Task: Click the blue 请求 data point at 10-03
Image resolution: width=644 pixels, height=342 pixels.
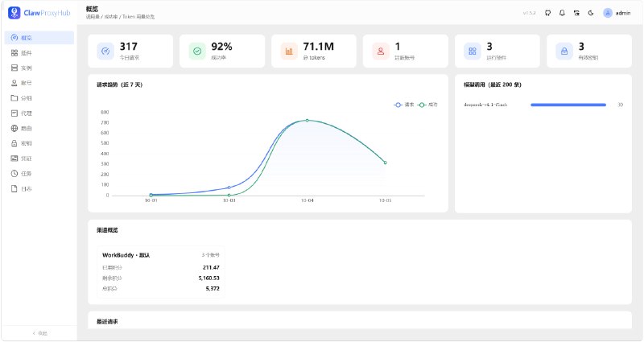Action: coord(229,187)
